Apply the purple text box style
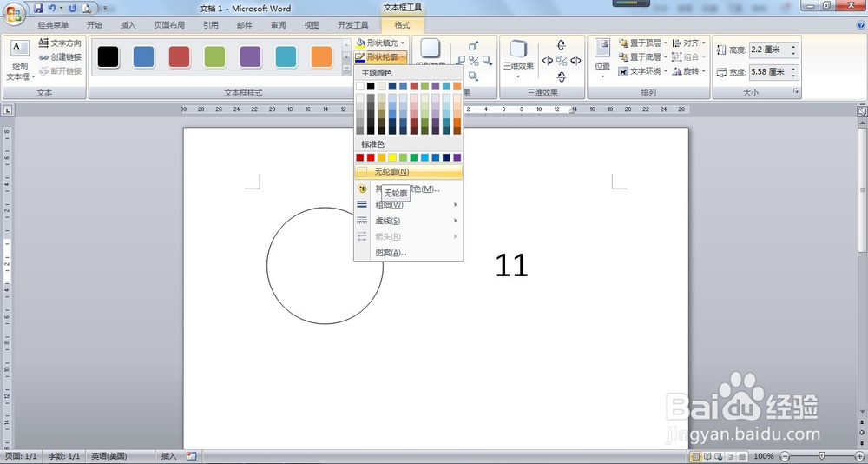 pos(250,56)
